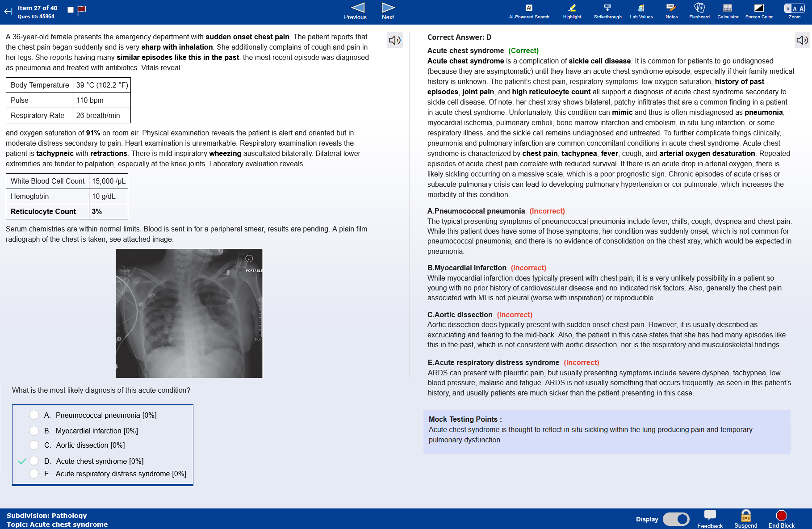
Task: Open the AI-Powered Search tool
Action: click(529, 11)
